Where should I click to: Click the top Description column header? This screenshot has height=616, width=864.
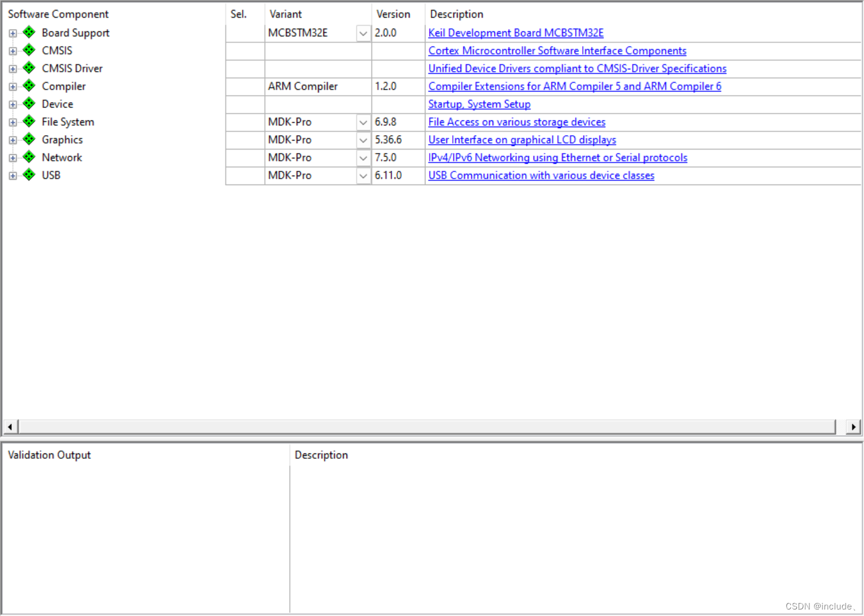[643, 14]
